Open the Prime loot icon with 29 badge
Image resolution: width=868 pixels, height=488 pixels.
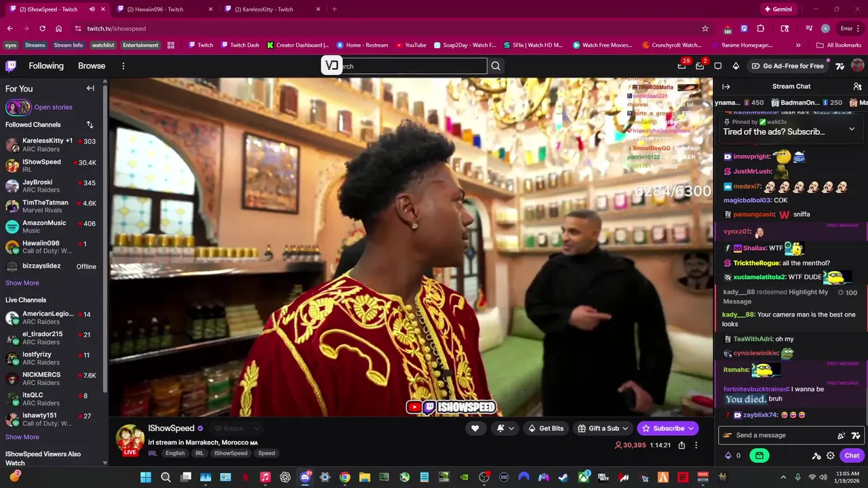682,66
